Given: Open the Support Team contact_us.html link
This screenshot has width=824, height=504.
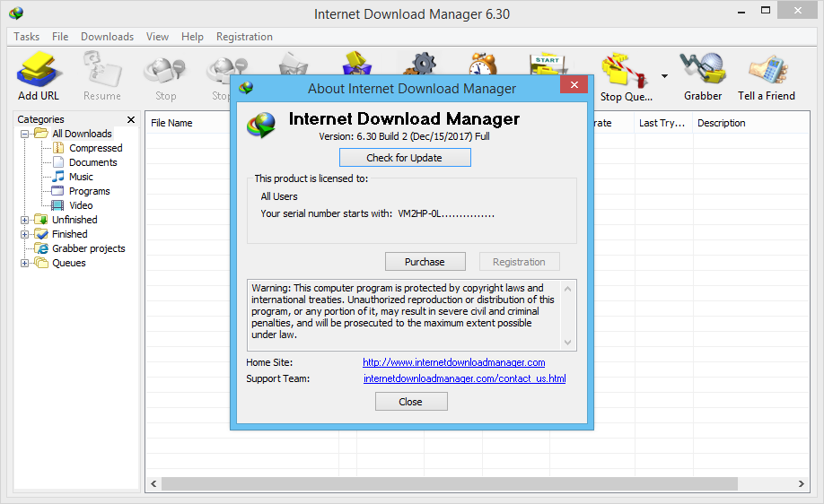Looking at the screenshot, I should click(x=465, y=378).
